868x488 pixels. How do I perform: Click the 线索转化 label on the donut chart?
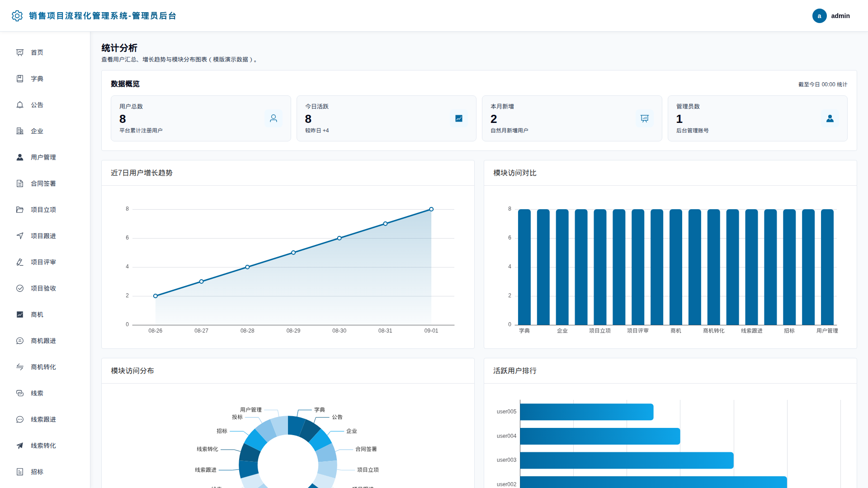(x=208, y=449)
